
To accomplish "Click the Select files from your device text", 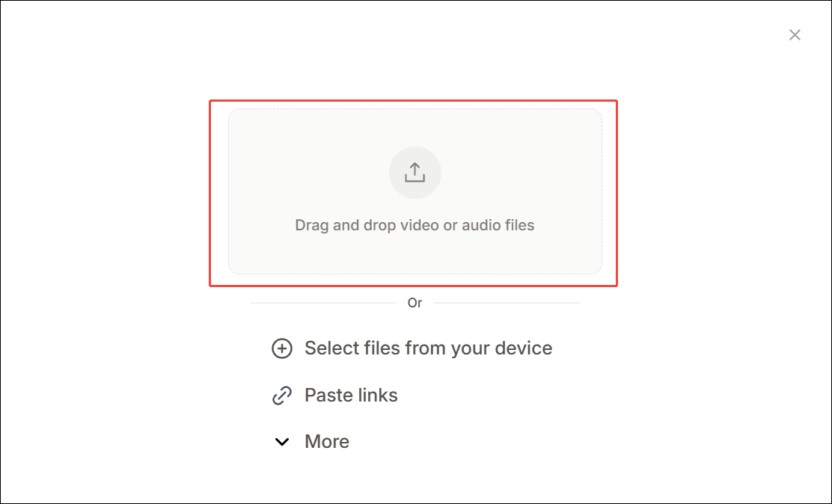I will pyautogui.click(x=428, y=348).
